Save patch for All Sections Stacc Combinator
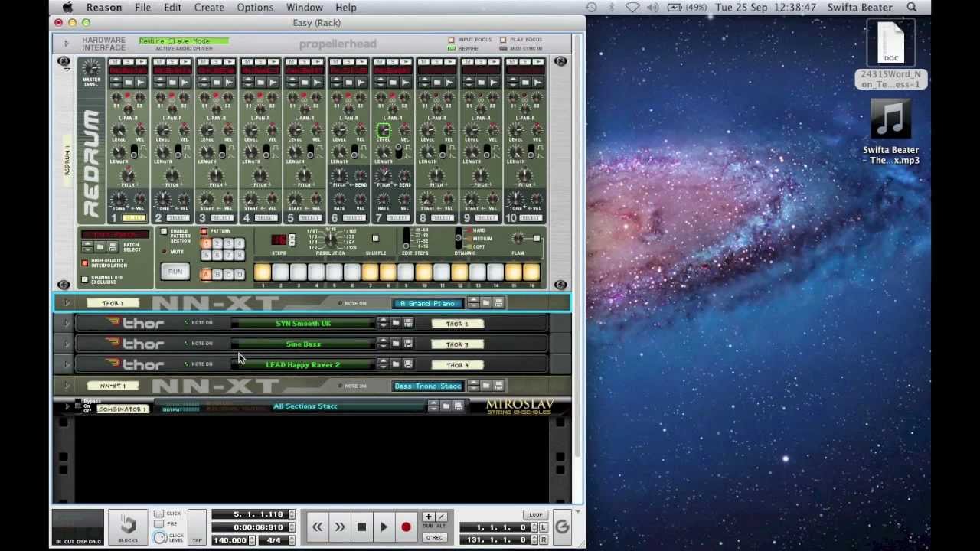 click(459, 406)
